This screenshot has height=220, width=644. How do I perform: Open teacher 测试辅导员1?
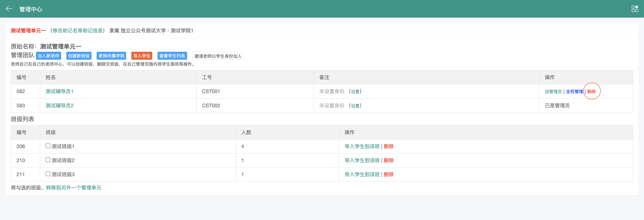[x=59, y=91]
